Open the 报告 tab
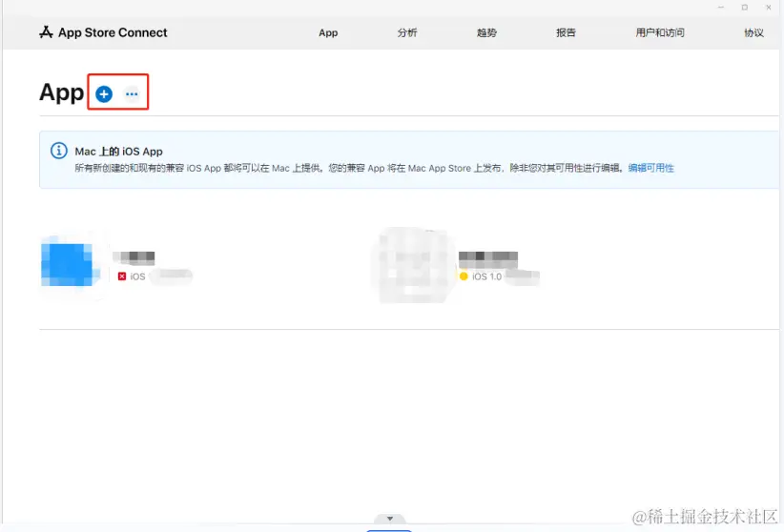This screenshot has width=784, height=532. click(x=566, y=33)
